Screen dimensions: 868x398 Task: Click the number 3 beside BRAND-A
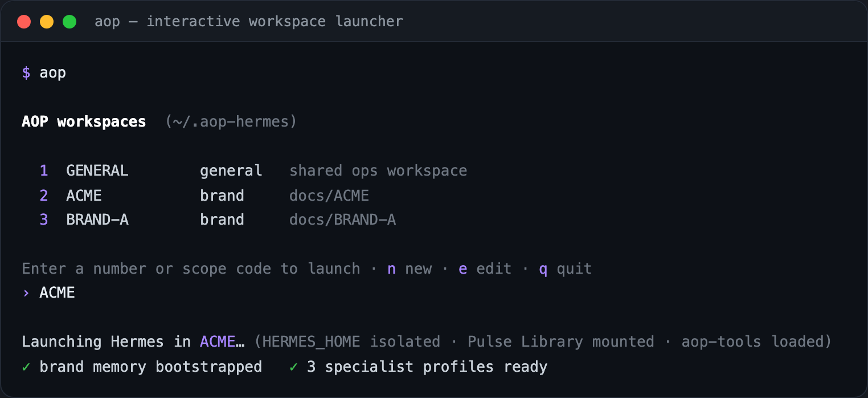tap(44, 220)
